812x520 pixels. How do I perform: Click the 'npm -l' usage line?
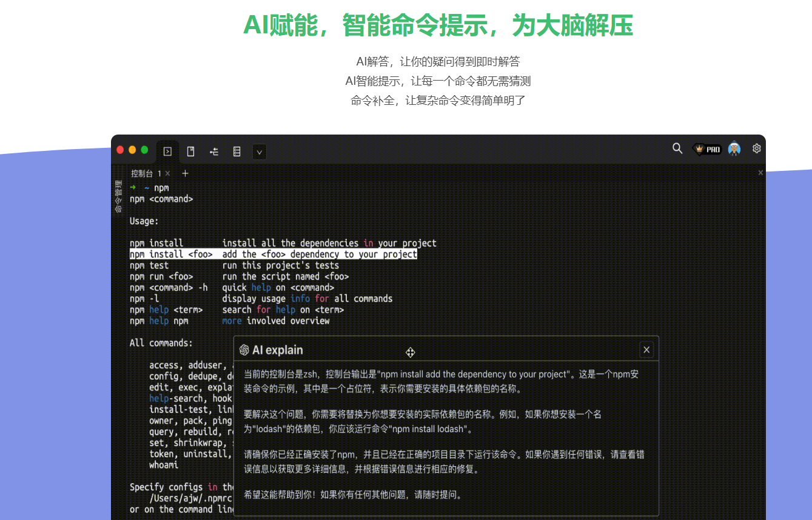pos(261,299)
